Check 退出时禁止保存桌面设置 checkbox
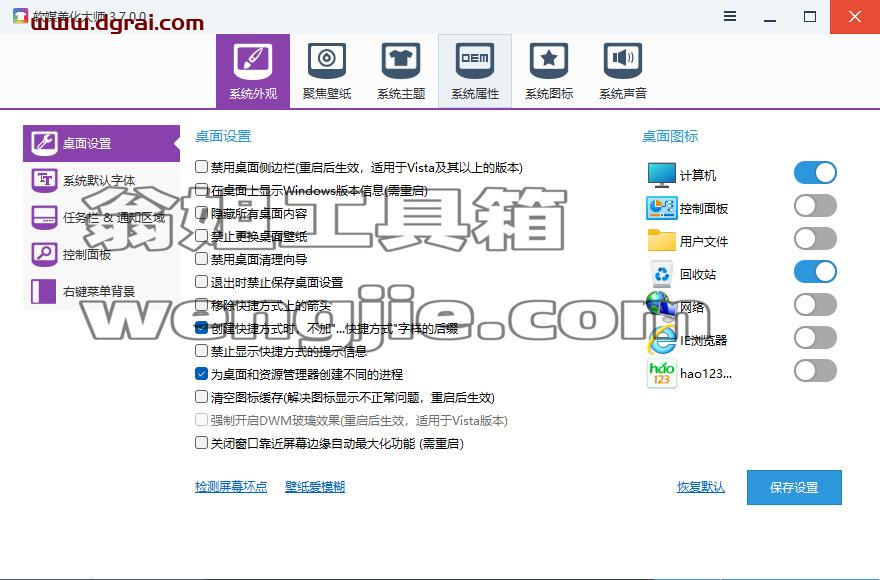 pos(201,282)
